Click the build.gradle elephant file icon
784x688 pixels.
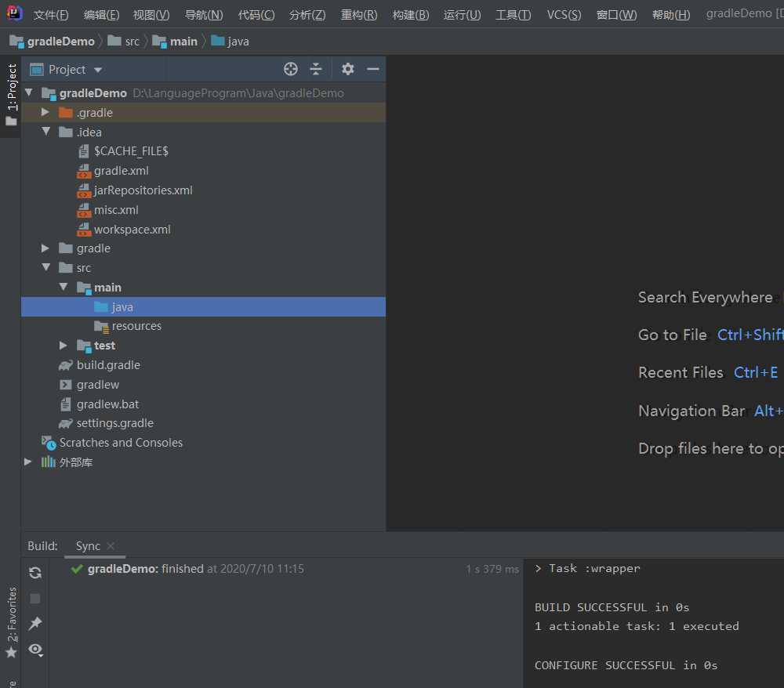click(66, 365)
